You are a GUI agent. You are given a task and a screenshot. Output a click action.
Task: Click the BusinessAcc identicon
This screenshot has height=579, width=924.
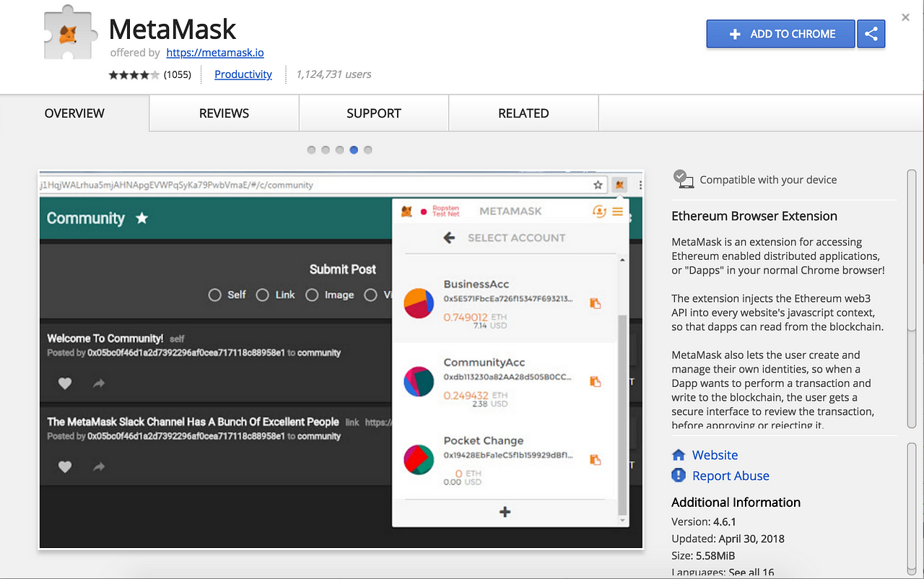[x=419, y=303]
